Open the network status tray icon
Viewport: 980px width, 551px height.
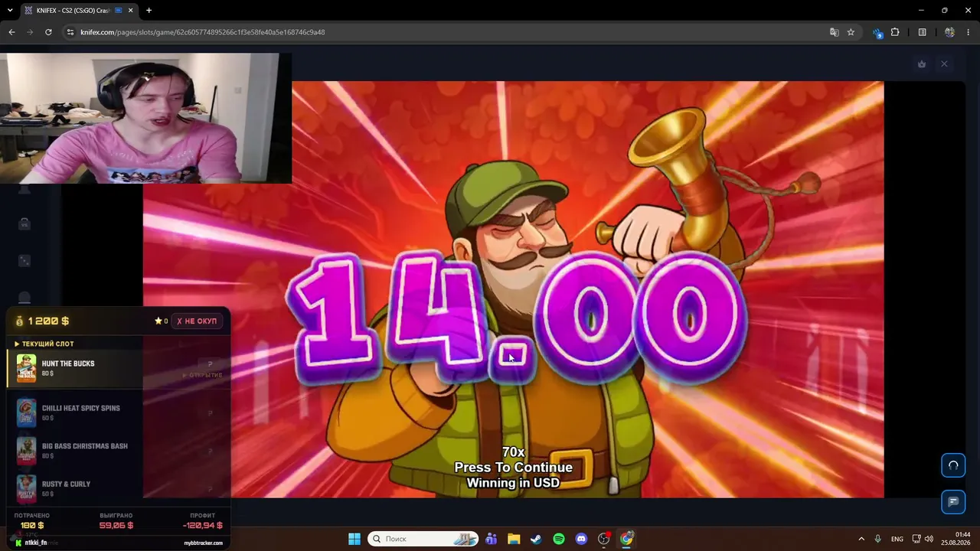click(x=916, y=539)
